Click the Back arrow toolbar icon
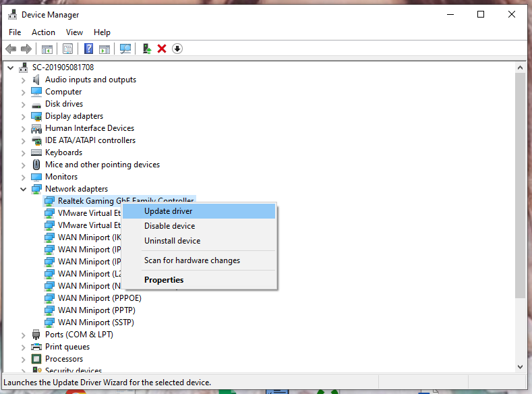This screenshot has width=532, height=394. point(11,49)
